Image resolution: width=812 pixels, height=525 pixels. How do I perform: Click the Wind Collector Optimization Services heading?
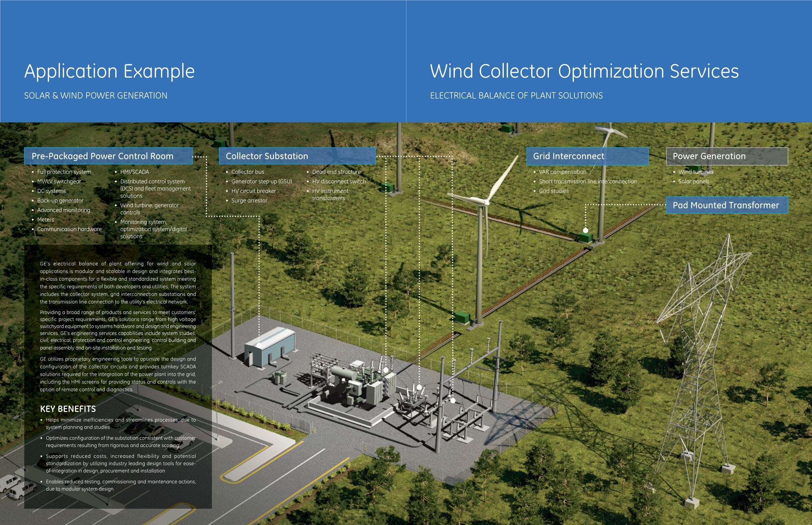pos(584,71)
